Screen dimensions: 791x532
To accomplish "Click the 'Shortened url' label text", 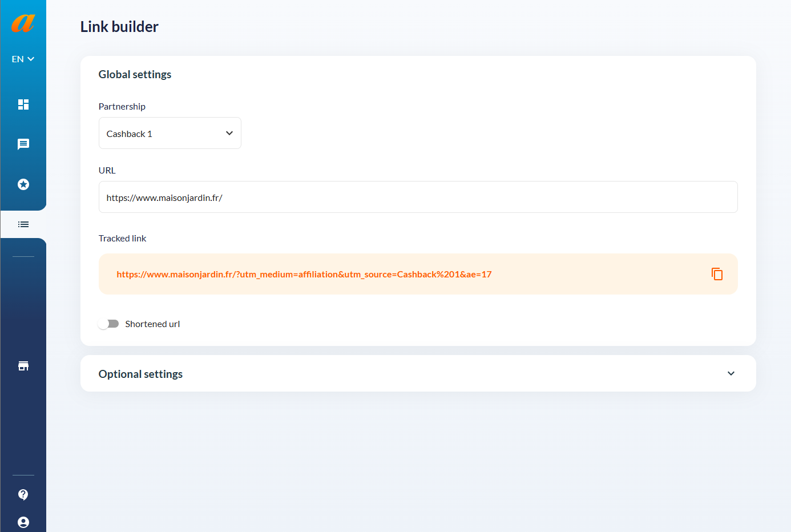I will pyautogui.click(x=152, y=324).
